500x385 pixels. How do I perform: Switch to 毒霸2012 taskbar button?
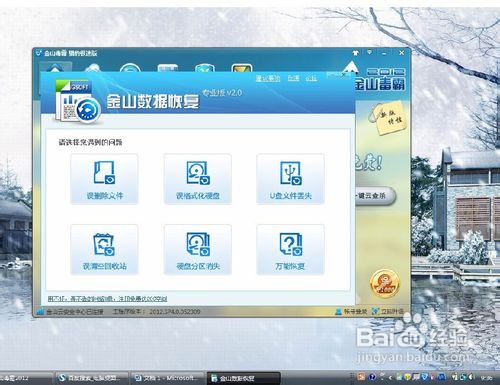(26, 378)
